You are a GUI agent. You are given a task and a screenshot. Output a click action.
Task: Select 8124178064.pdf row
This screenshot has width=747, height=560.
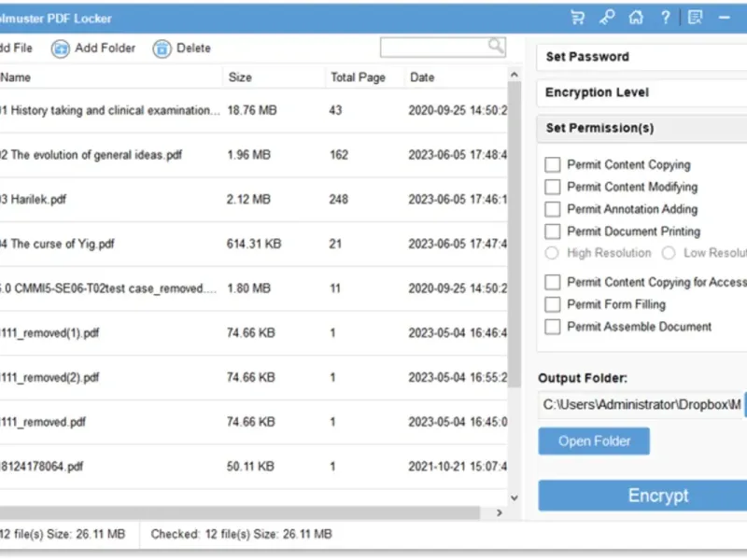click(x=253, y=466)
